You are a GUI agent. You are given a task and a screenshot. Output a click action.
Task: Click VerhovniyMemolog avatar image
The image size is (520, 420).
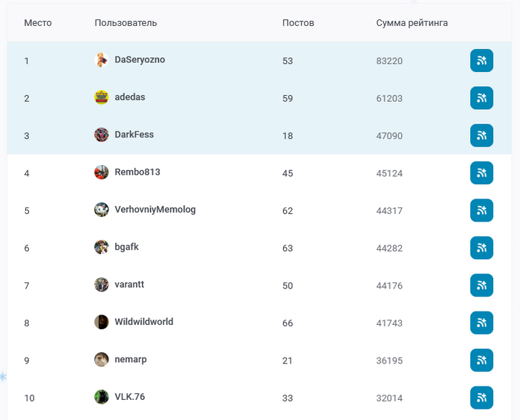click(102, 210)
